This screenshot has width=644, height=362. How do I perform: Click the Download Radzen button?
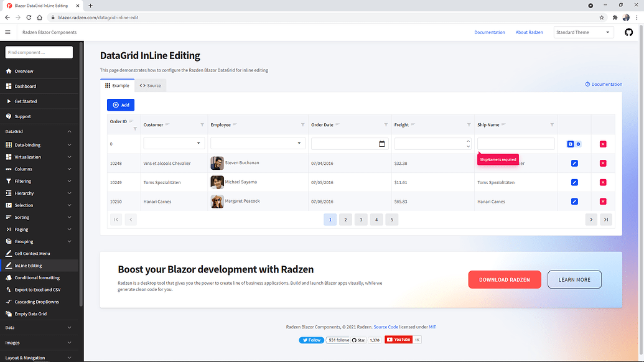[505, 279]
